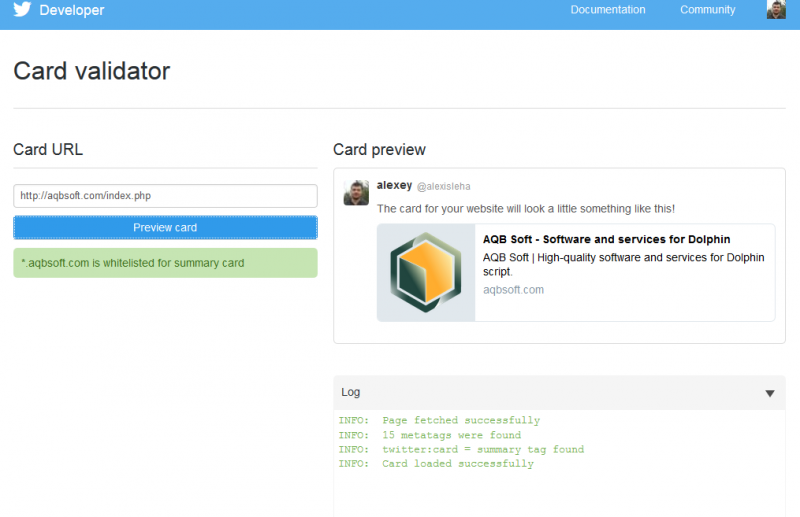This screenshot has height=517, width=800.
Task: Open the user profile avatar in header
Action: [776, 10]
